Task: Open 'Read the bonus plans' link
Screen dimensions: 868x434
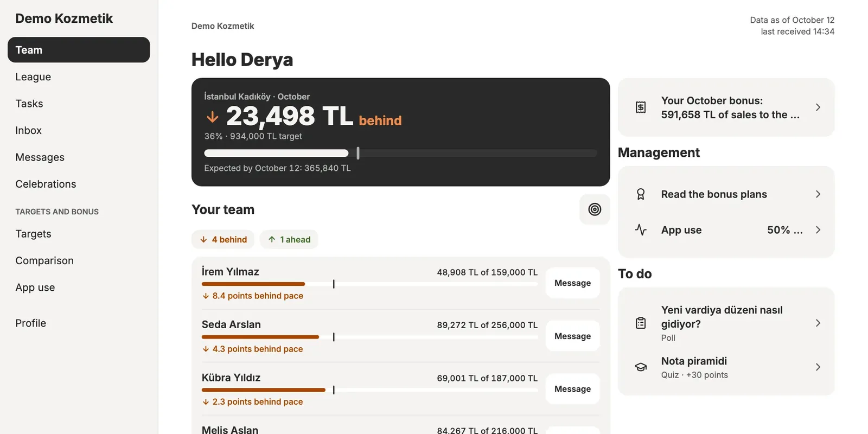Action: coord(714,194)
